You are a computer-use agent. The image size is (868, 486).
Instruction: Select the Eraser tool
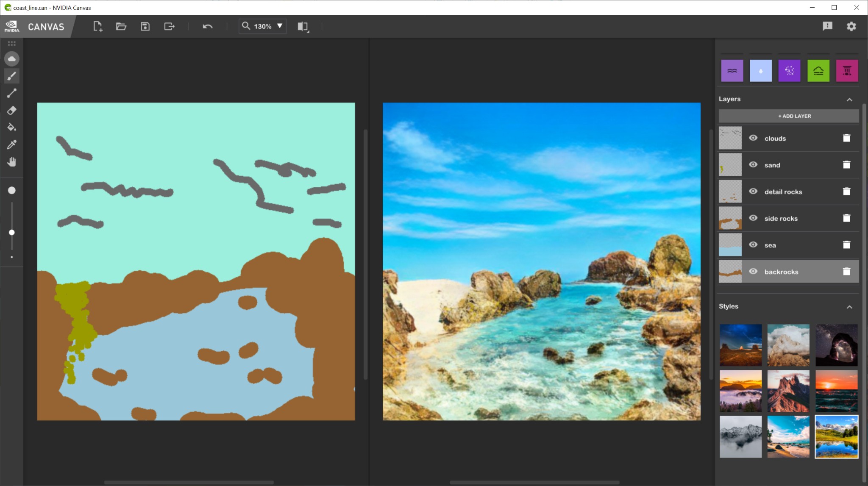pyautogui.click(x=11, y=111)
